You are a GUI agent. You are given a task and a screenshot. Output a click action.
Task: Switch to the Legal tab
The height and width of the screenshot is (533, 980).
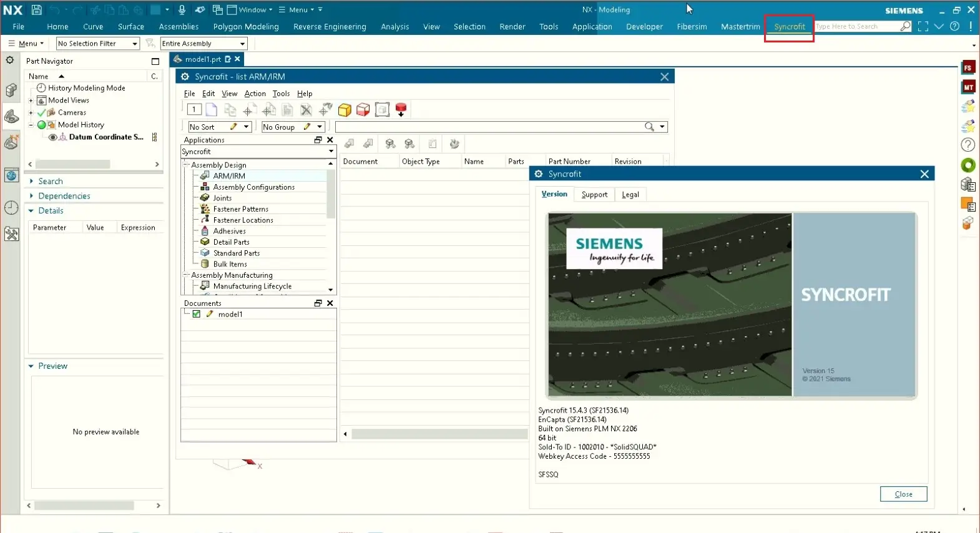pos(630,195)
